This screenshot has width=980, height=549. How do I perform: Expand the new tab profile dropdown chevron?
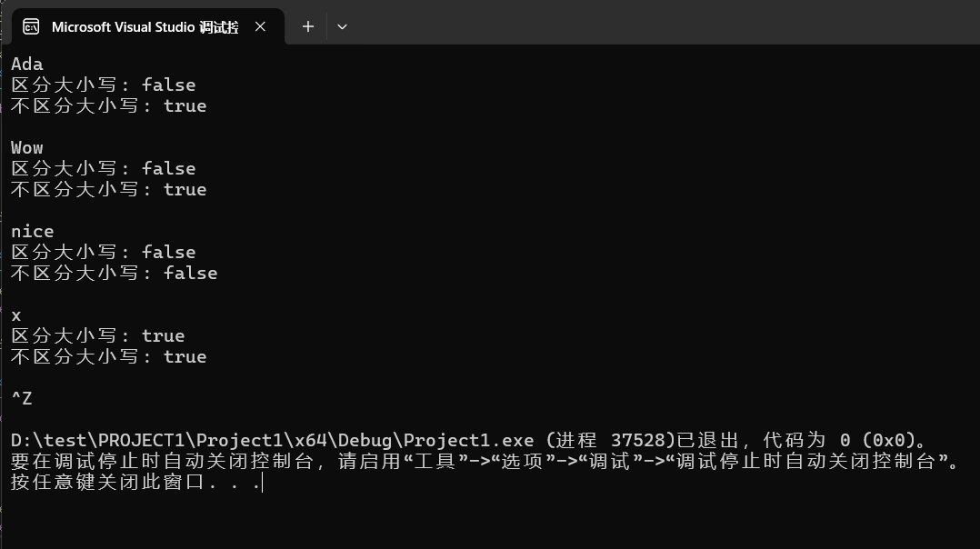pos(342,27)
